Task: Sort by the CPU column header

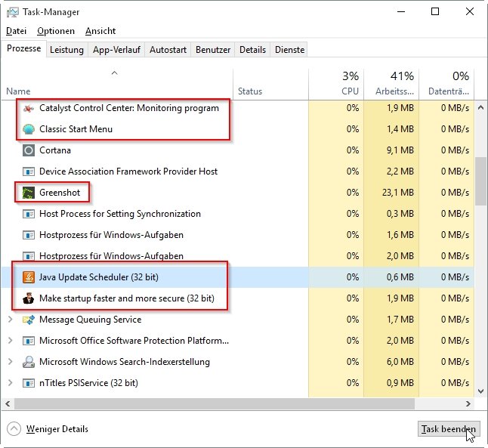Action: 336,84
